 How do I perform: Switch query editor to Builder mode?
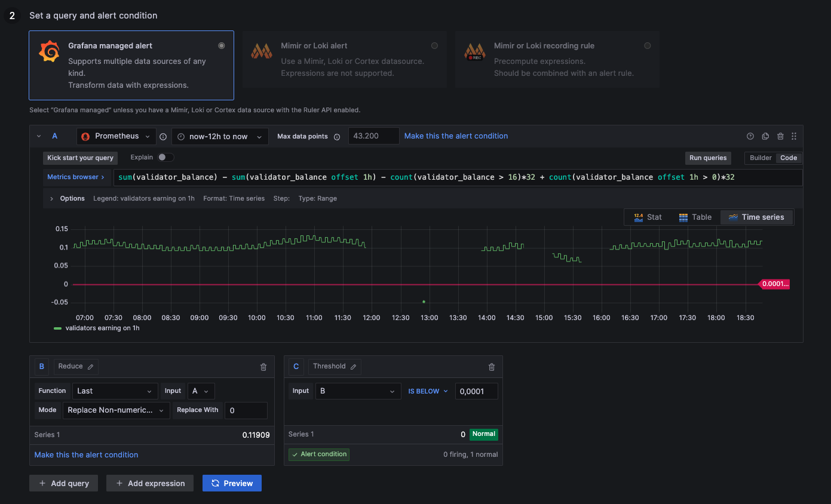[x=761, y=158]
